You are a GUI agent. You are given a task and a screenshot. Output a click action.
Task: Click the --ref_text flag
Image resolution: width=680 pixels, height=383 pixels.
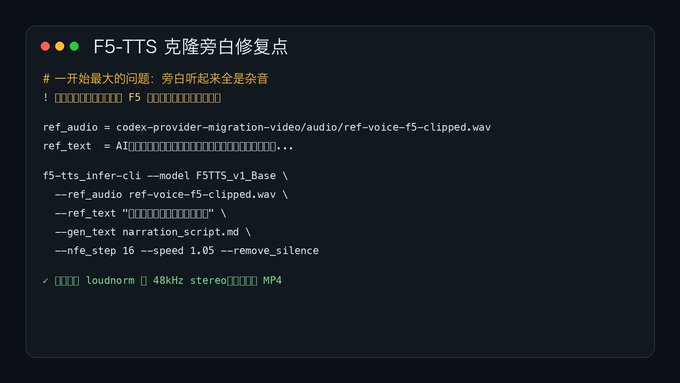pyautogui.click(x=85, y=213)
